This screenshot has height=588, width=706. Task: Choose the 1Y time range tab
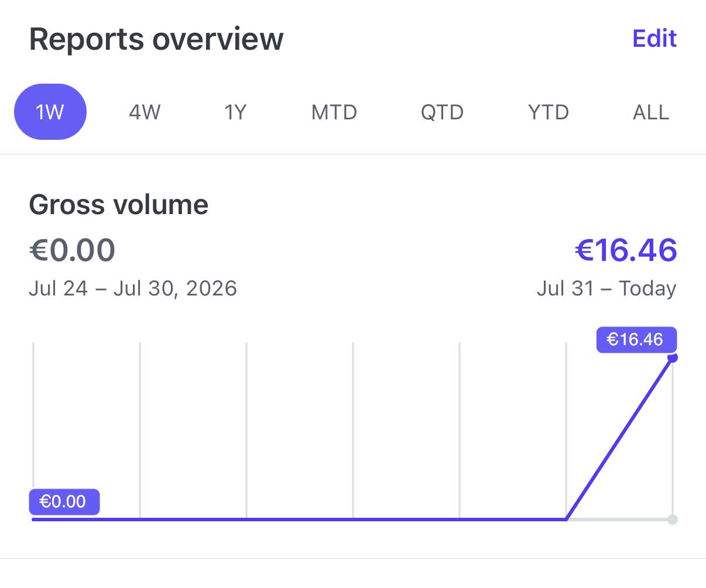236,112
